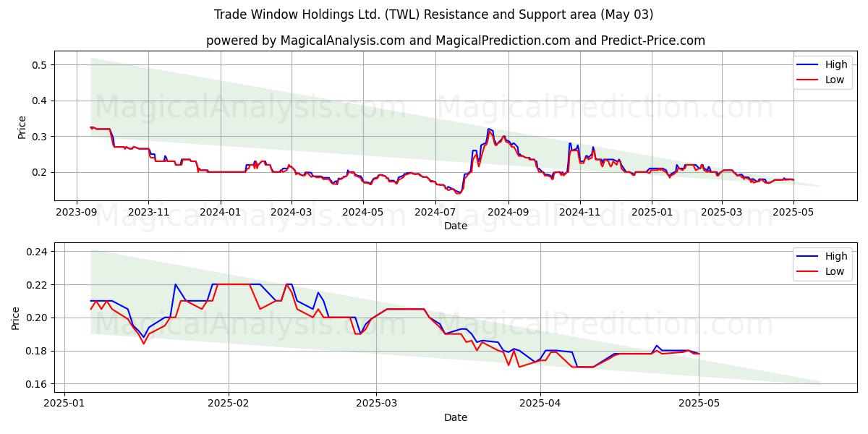Click the '0.5' price tick on top chart

point(40,65)
